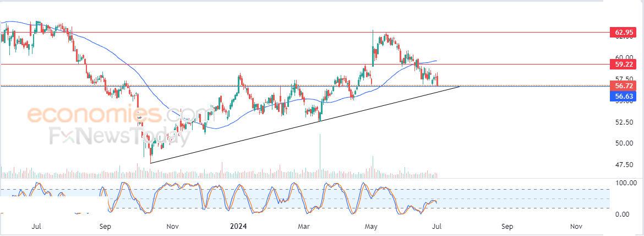Select the Mar label on time axis
The height and width of the screenshot is (236, 644).
[x=303, y=227]
